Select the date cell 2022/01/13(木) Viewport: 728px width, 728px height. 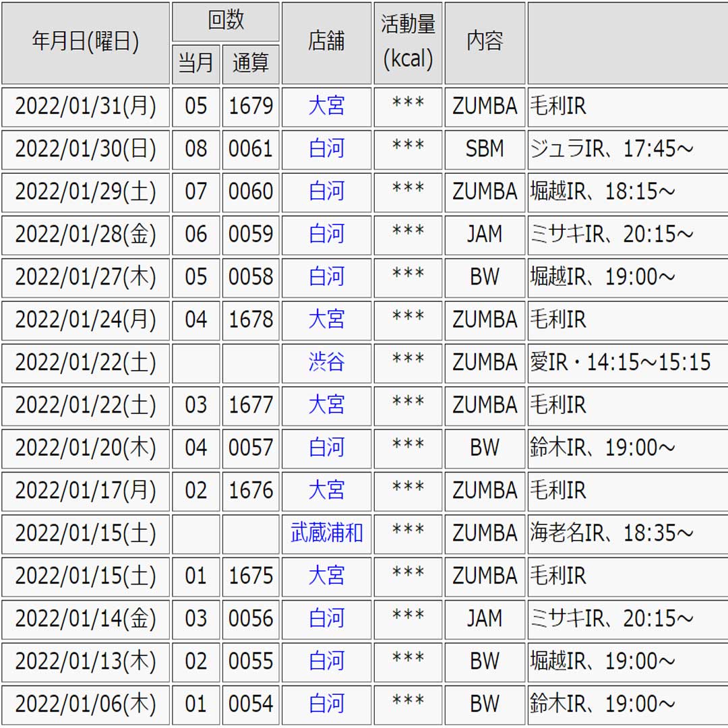[86, 662]
